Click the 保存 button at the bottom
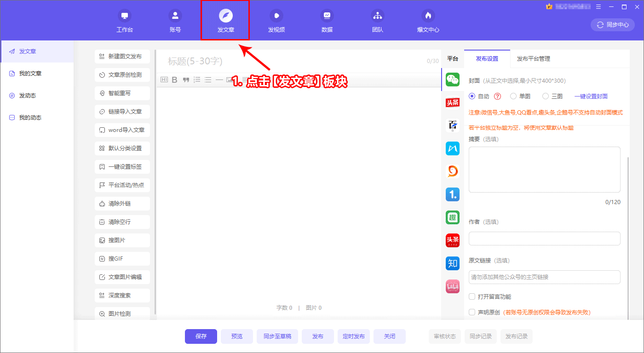The height and width of the screenshot is (353, 644). click(x=201, y=336)
